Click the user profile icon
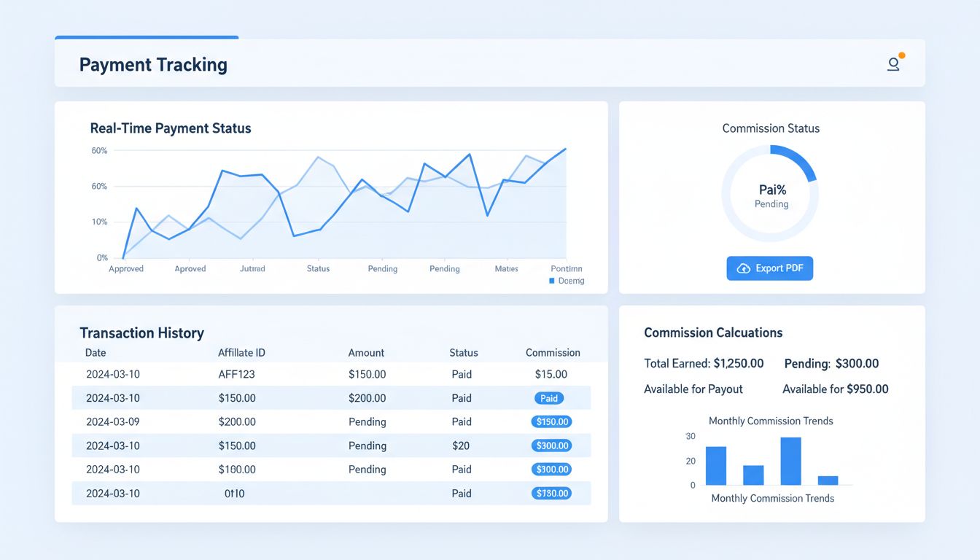The width and height of the screenshot is (980, 560). 893,64
